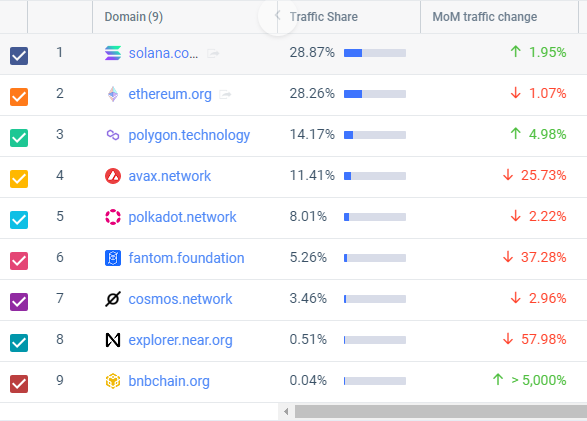
Task: Click the 25.73% MoM change value
Action: [543, 176]
